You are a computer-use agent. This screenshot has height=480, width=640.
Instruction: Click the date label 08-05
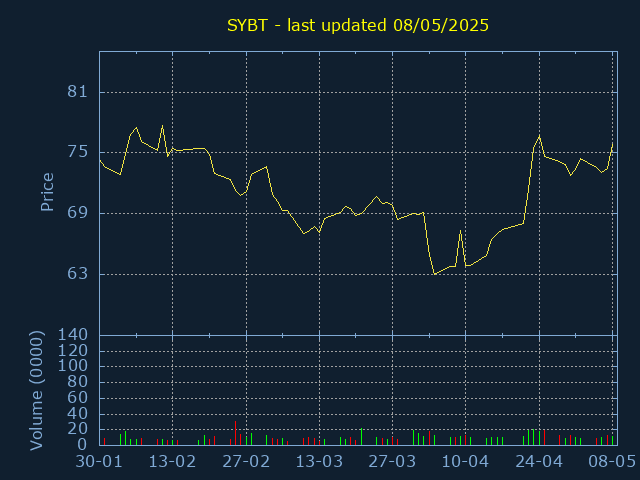click(612, 462)
